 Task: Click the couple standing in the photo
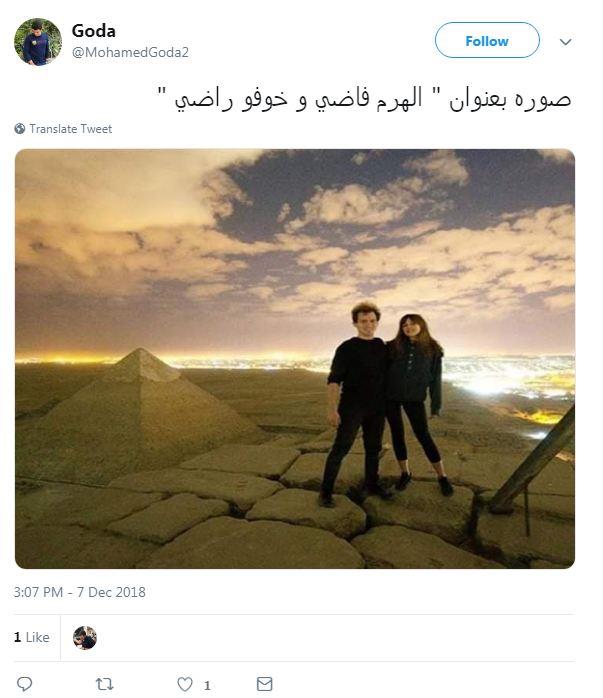click(385, 404)
